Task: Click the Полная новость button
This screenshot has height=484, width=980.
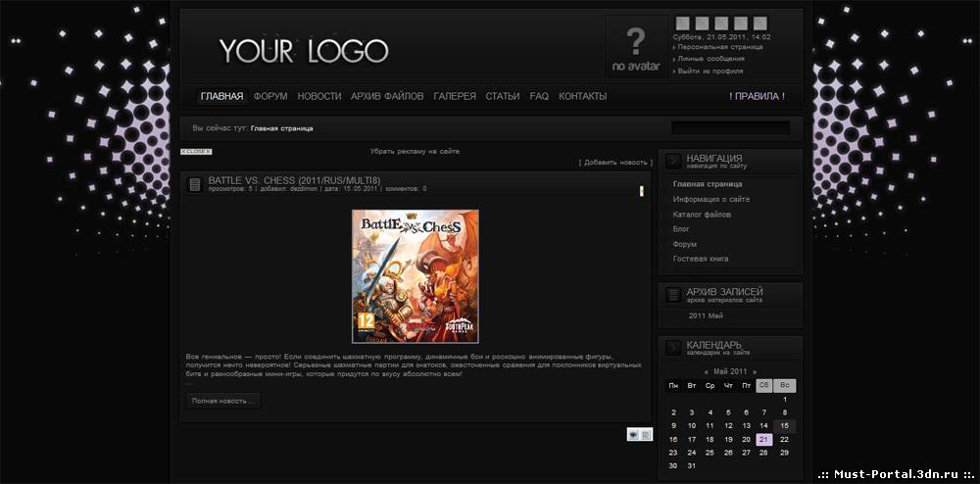Action: coord(223,401)
